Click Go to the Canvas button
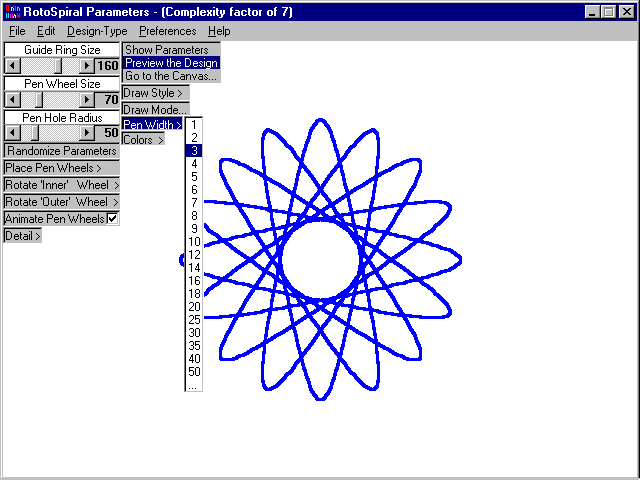The width and height of the screenshot is (640, 480). 171,76
